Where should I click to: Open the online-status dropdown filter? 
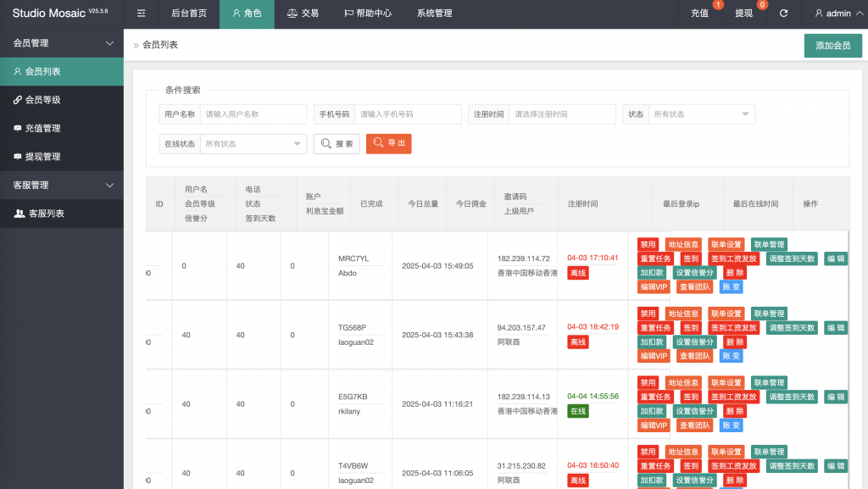coord(253,143)
